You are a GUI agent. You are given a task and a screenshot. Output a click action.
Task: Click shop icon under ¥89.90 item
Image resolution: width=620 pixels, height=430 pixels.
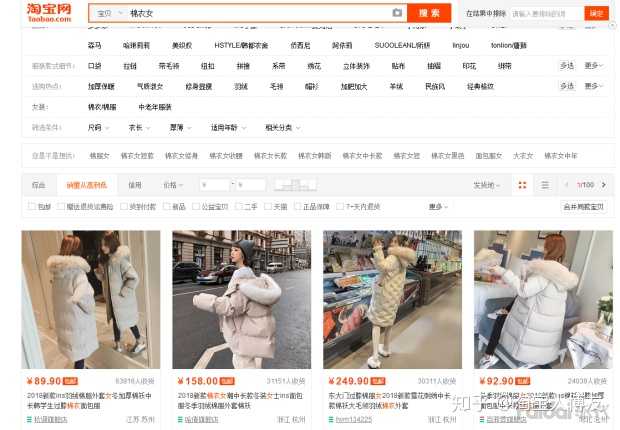pyautogui.click(x=29, y=419)
